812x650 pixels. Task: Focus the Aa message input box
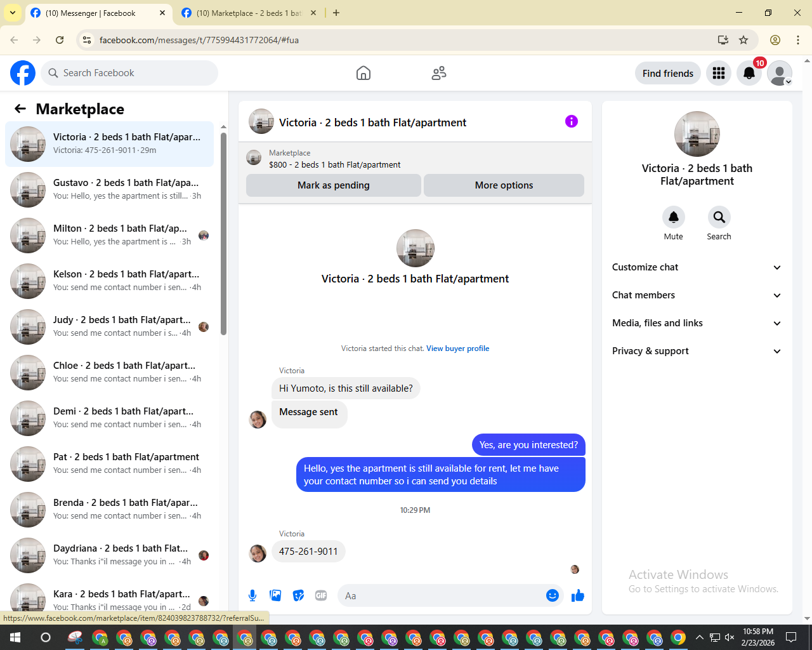tap(442, 595)
